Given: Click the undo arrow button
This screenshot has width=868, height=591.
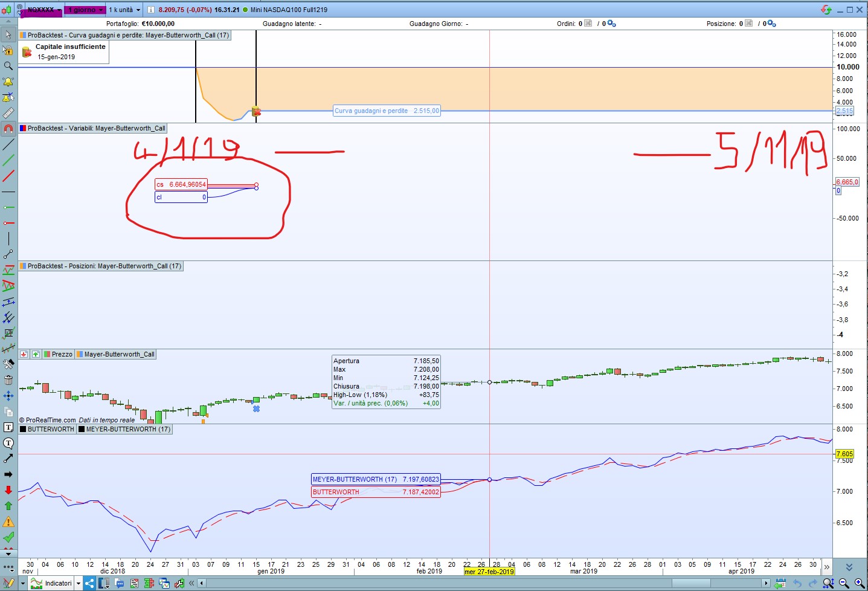Looking at the screenshot, I should 797,583.
